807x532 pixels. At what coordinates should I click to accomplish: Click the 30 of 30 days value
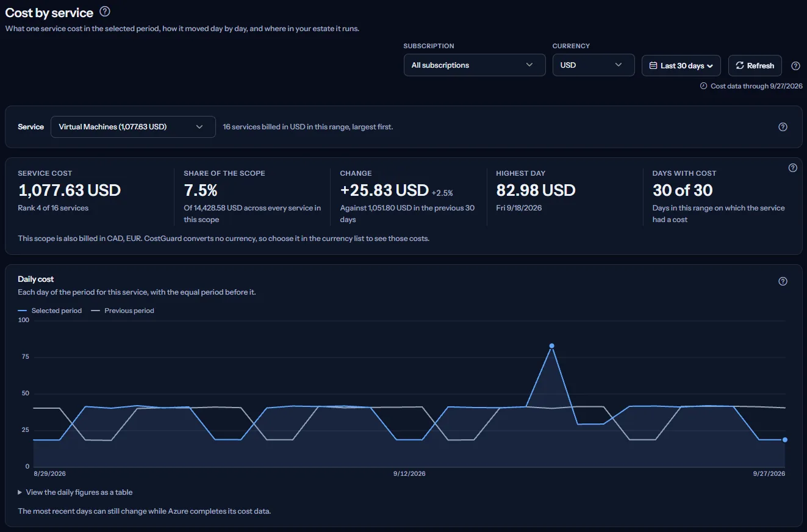click(x=683, y=190)
